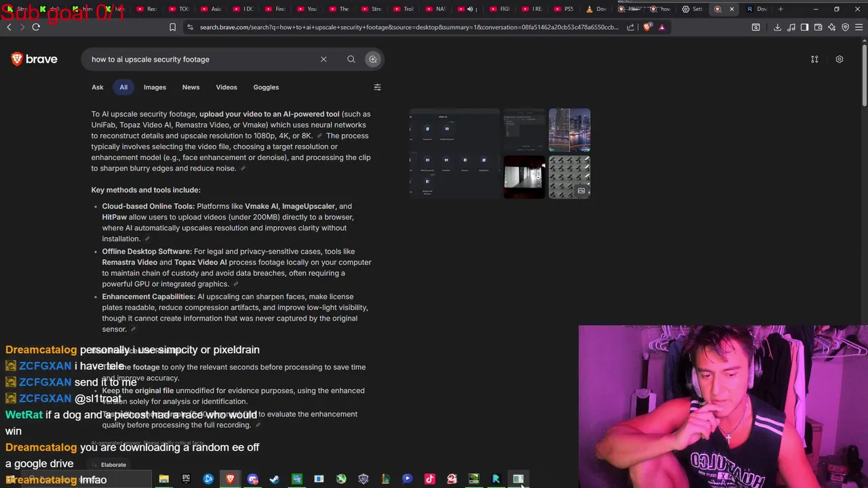Viewport: 868px width, 488px height.
Task: Open Brave VPN shield icon
Action: tap(845, 27)
